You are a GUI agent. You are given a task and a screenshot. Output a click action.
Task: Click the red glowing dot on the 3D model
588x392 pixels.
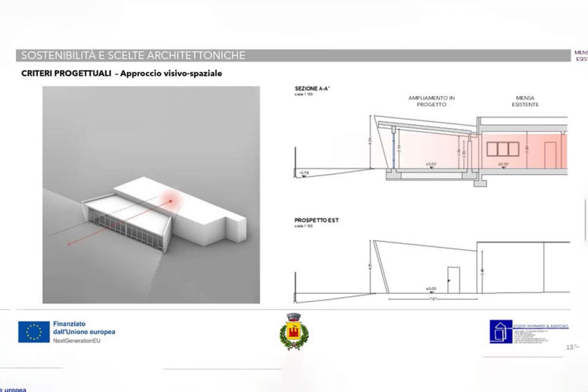tap(171, 201)
